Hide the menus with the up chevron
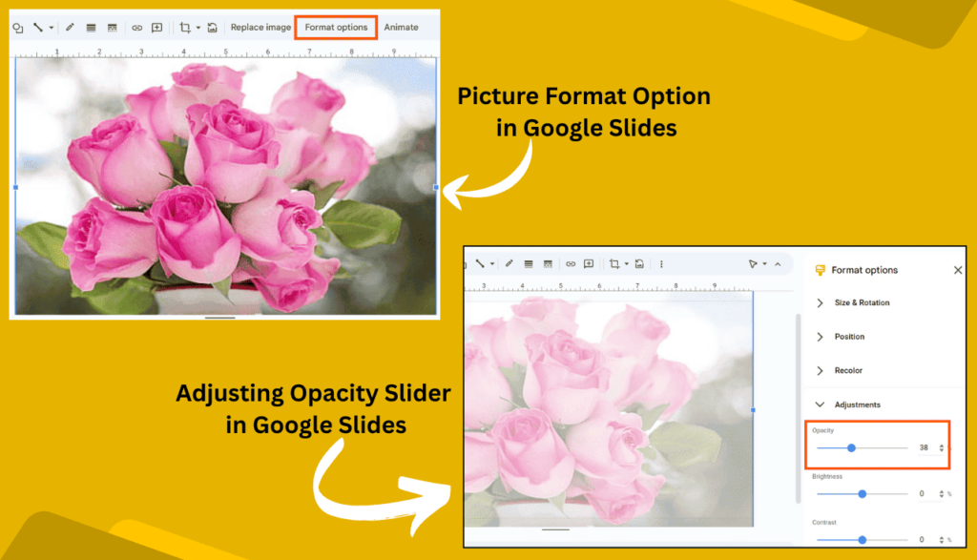 778,264
